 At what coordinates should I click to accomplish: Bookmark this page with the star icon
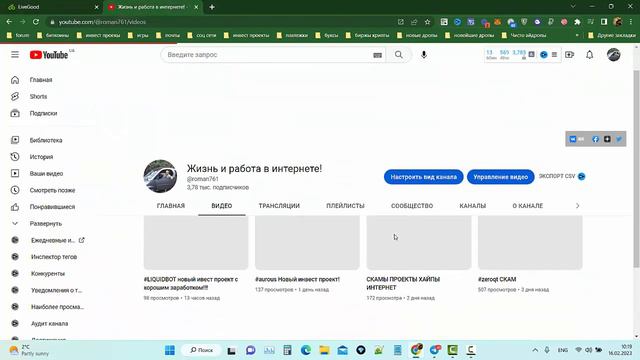pos(427,22)
